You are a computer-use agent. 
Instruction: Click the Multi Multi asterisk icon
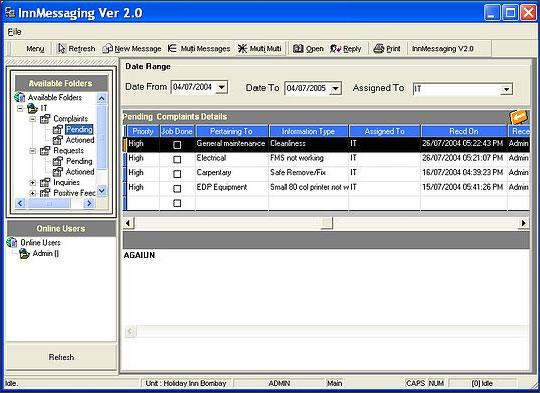tap(242, 49)
